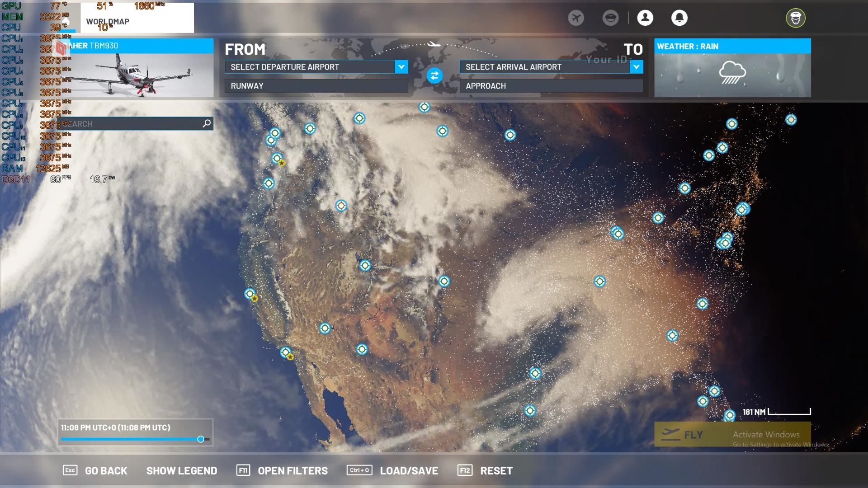The width and height of the screenshot is (868, 488).
Task: Open the WEATHER : RAIN panel header
Action: 732,46
